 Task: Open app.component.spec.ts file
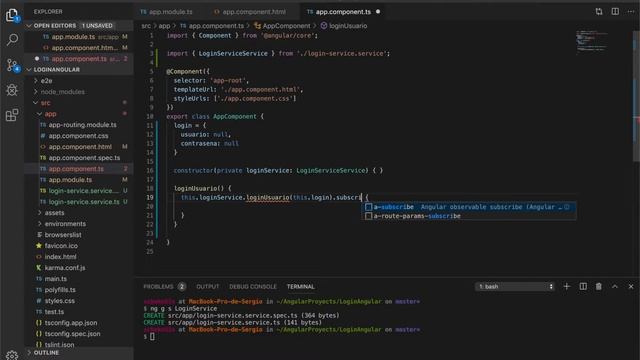click(79, 158)
